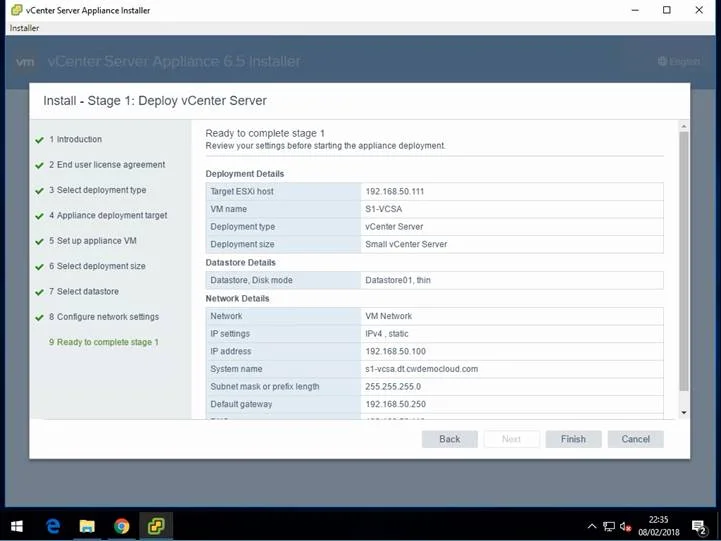Go to step 6 Select deployment size
Screen dimensions: 721x541
(x=97, y=266)
